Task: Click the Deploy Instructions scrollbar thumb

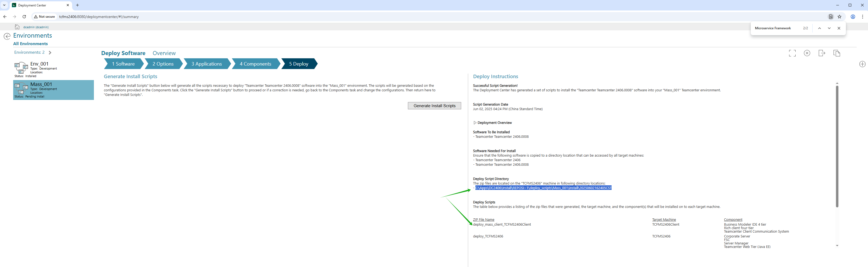Action: coord(837,146)
